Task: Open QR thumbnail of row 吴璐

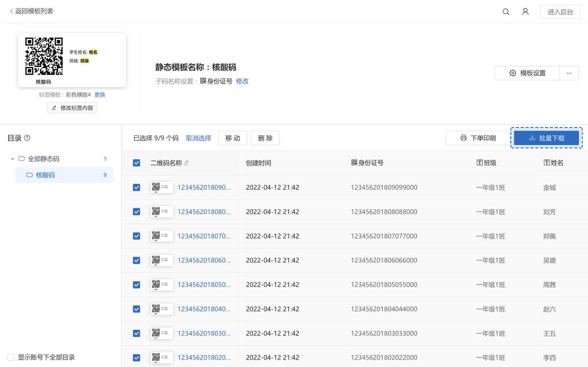Action: [x=162, y=260]
